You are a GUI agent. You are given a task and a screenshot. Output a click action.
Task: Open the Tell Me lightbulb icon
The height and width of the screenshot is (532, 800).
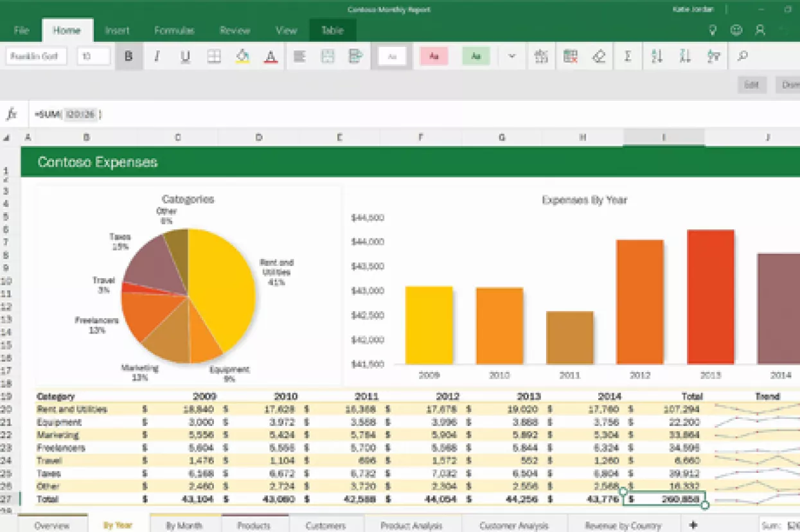(712, 30)
